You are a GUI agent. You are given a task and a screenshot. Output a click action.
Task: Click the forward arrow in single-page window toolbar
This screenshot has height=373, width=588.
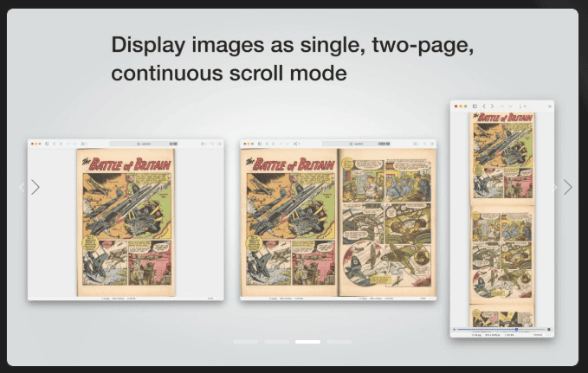coord(61,144)
